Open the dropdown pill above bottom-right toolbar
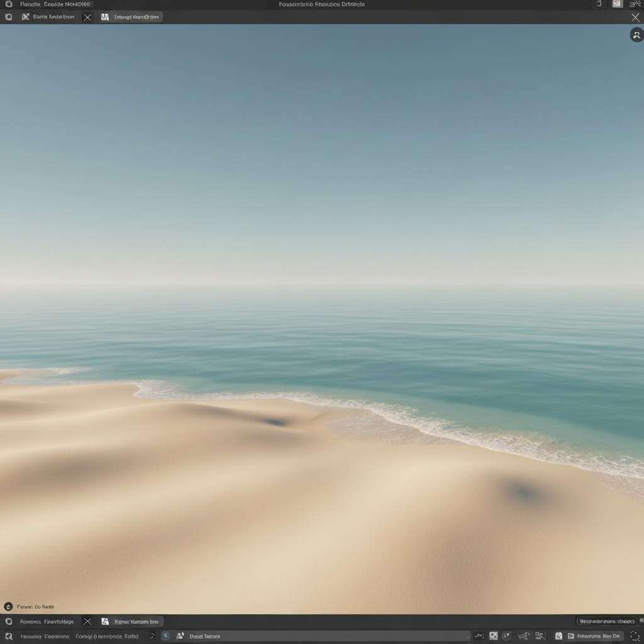Image resolution: width=644 pixels, height=644 pixels. pyautogui.click(x=606, y=621)
